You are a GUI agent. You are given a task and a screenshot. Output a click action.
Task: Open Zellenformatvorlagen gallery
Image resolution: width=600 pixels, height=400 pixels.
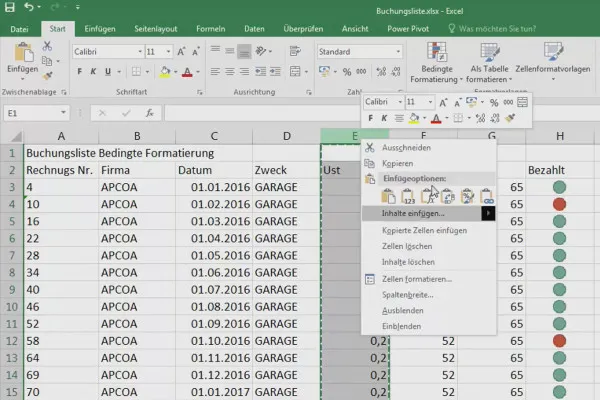553,62
